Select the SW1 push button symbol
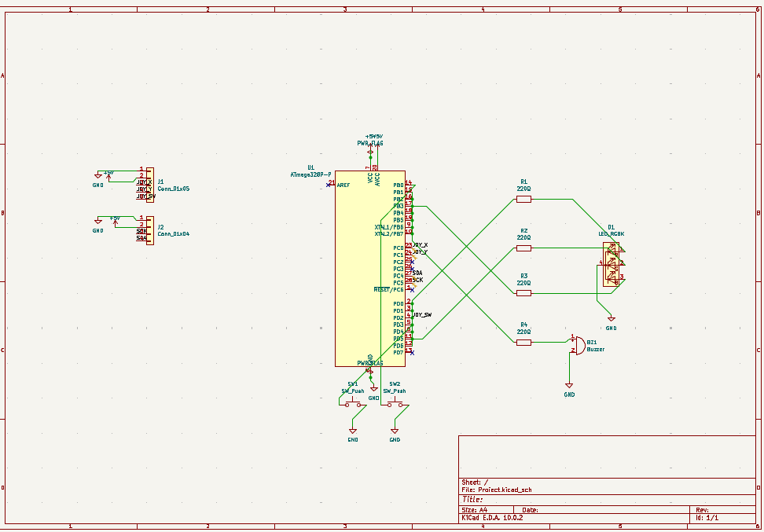The width and height of the screenshot is (764, 532). point(353,403)
